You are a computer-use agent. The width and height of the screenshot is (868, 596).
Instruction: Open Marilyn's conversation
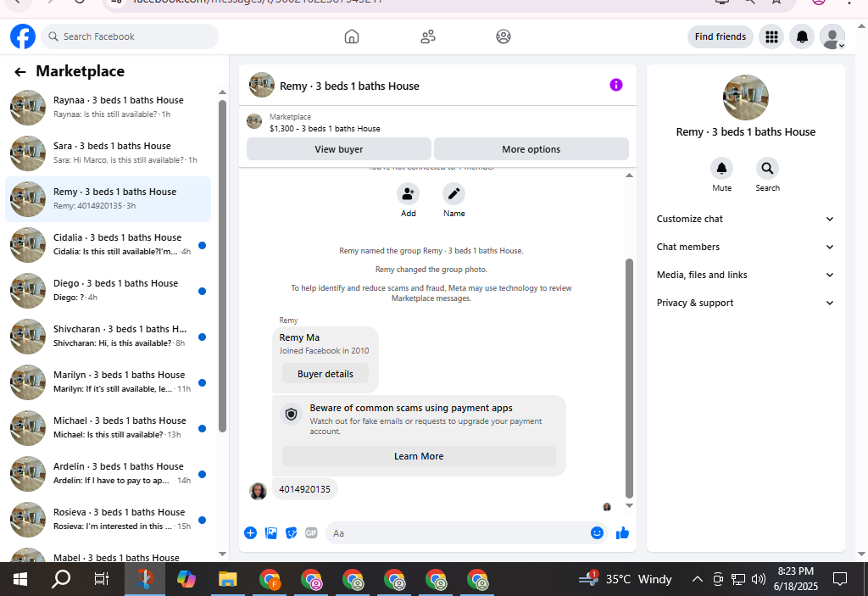108,382
